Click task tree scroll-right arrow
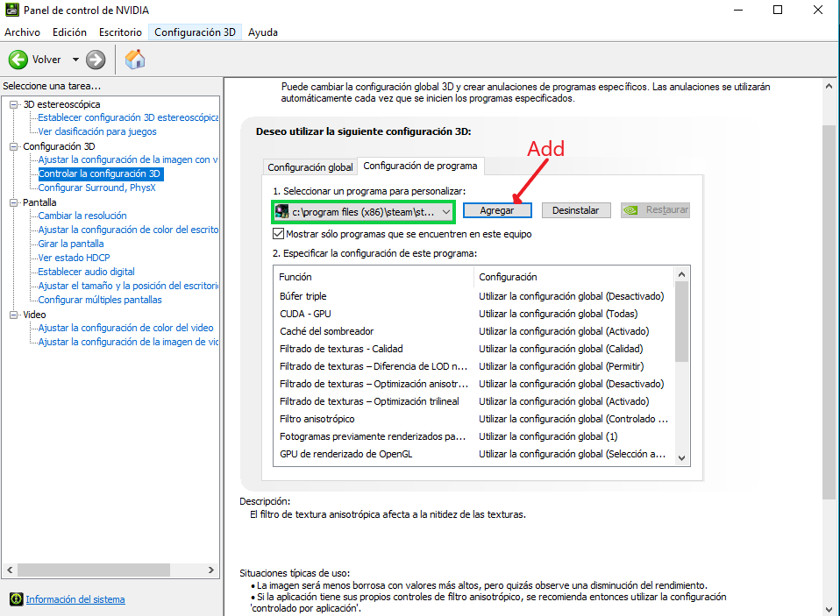 pos(211,570)
